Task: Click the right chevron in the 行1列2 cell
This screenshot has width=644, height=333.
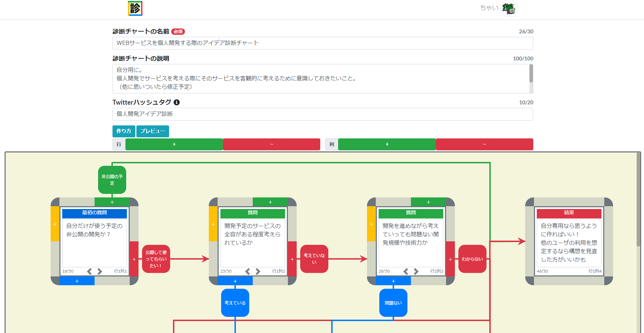Action: point(258,271)
